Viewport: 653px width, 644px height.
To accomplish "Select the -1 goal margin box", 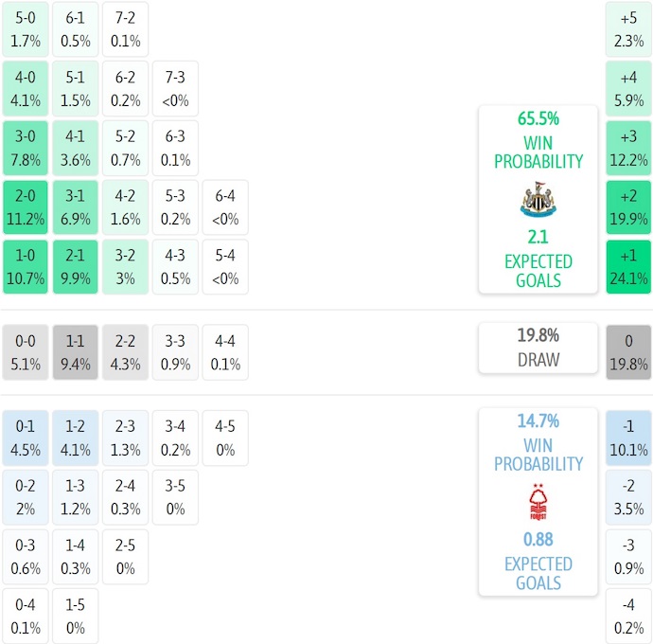I will pyautogui.click(x=628, y=438).
